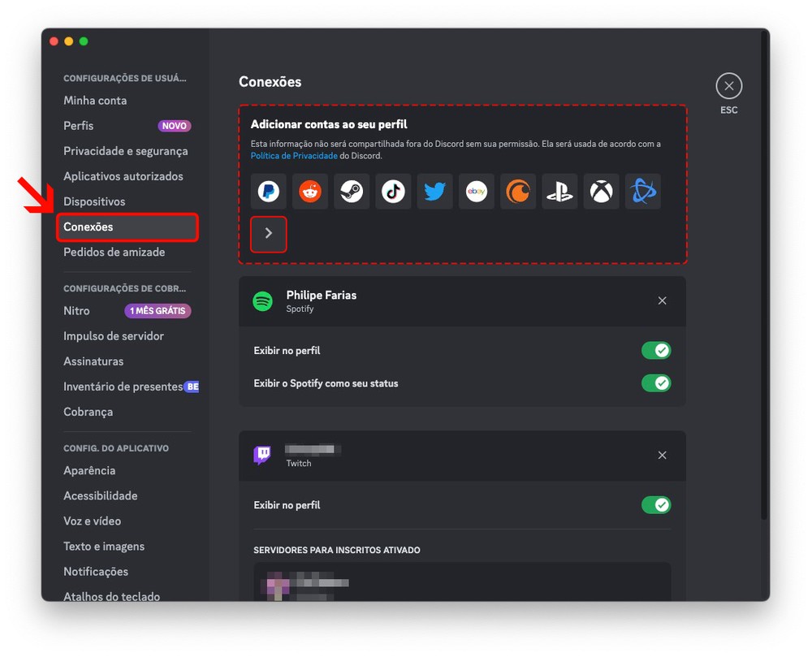
Task: Click the Reddit connection icon
Action: pos(310,192)
